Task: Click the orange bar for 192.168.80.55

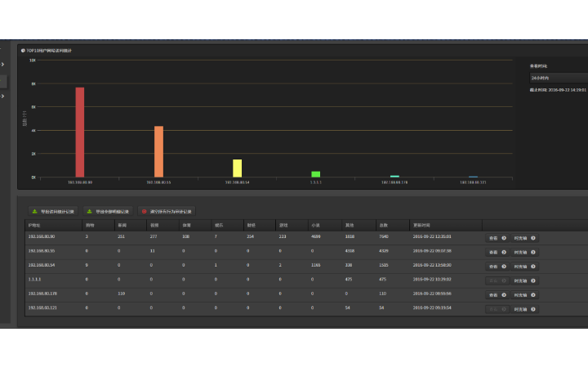Action: tap(158, 152)
